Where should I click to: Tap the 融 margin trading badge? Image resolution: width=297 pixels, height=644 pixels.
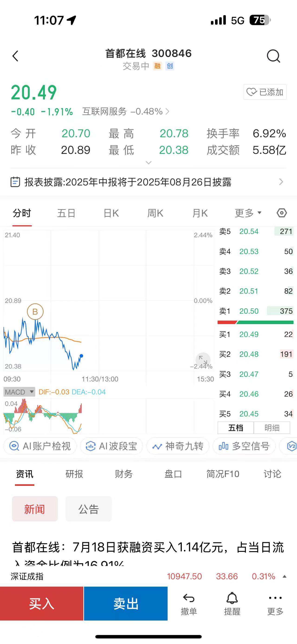coord(157,66)
